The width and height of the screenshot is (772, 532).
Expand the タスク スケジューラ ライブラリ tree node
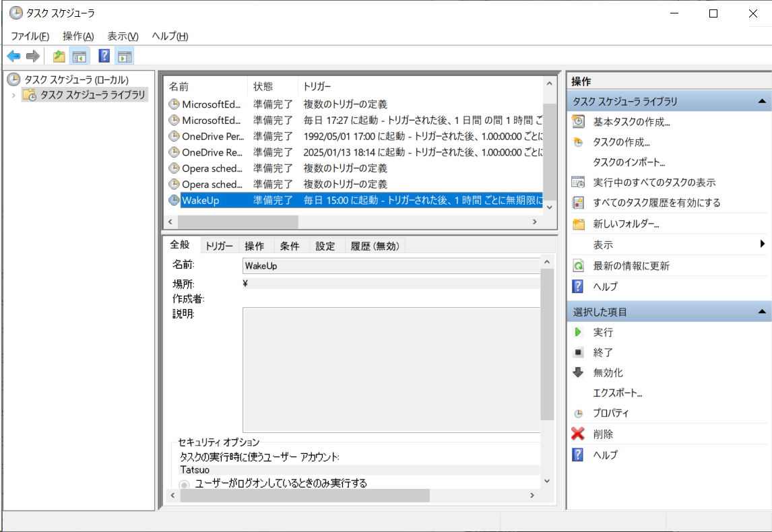pyautogui.click(x=14, y=94)
